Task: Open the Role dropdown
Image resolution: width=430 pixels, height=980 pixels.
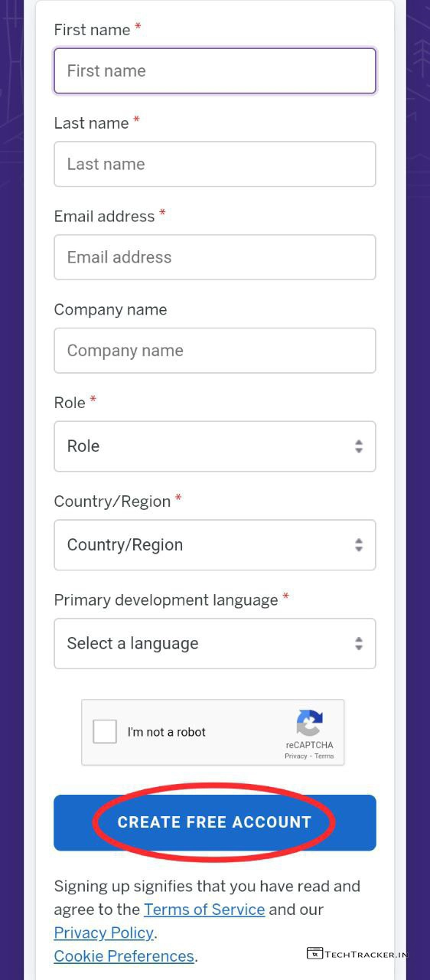Action: point(215,446)
